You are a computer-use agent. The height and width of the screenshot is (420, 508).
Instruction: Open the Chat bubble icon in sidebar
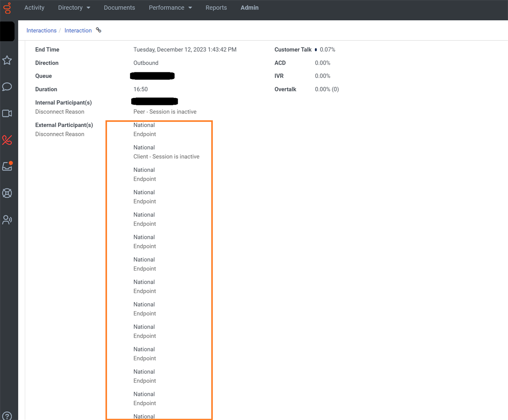[x=7, y=87]
